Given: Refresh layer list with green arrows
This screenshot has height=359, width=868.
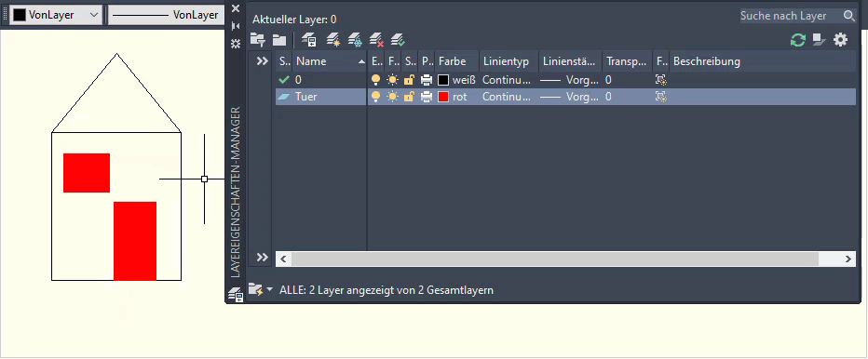Looking at the screenshot, I should pyautogui.click(x=798, y=40).
